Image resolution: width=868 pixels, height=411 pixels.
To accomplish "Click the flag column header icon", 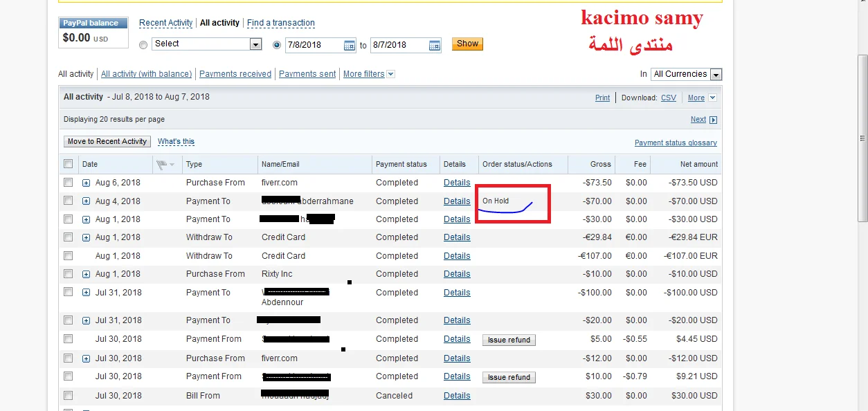I will click(x=162, y=165).
